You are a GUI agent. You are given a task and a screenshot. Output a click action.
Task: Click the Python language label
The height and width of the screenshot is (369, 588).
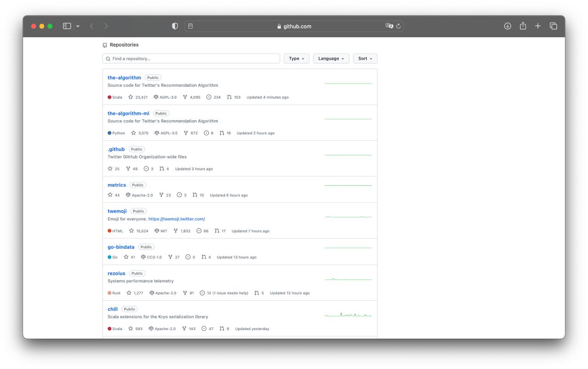tap(116, 133)
